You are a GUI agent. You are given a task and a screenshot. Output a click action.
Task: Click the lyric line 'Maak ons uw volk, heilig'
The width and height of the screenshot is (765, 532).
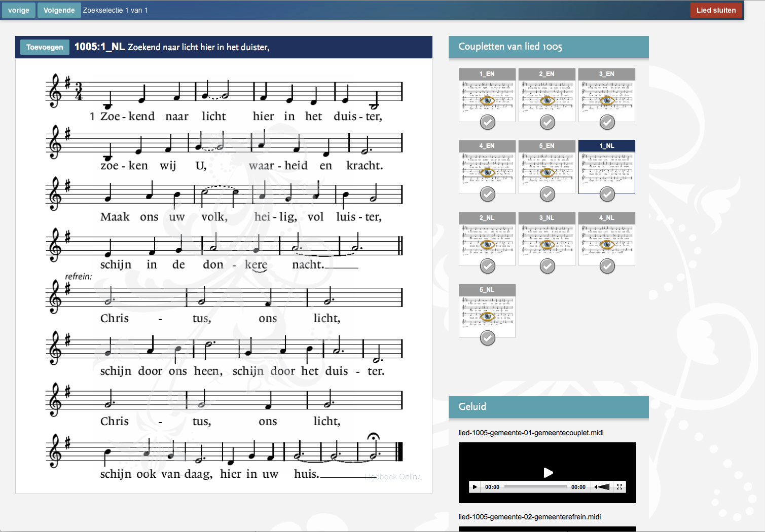pyautogui.click(x=241, y=217)
